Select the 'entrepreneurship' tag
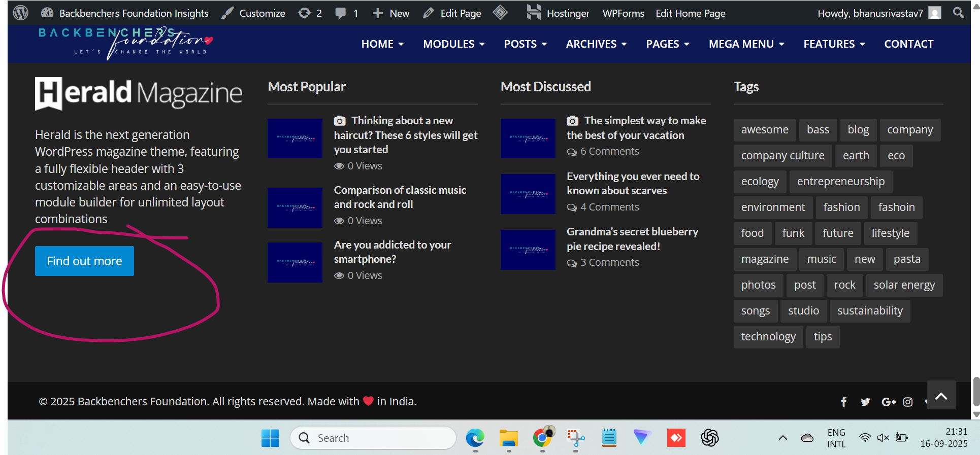 840,182
